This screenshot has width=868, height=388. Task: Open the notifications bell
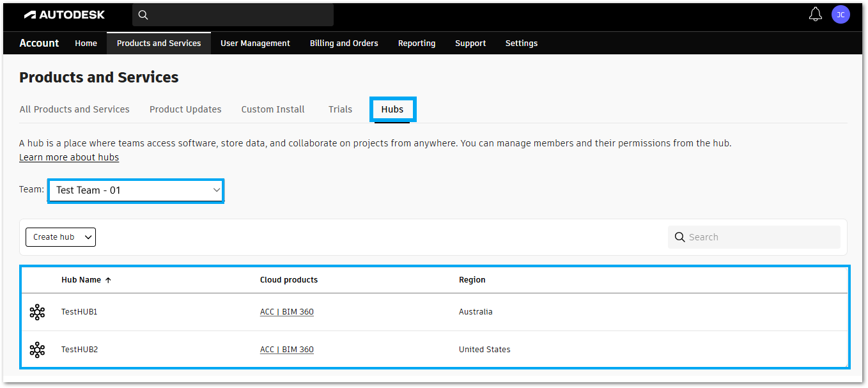[x=815, y=14]
